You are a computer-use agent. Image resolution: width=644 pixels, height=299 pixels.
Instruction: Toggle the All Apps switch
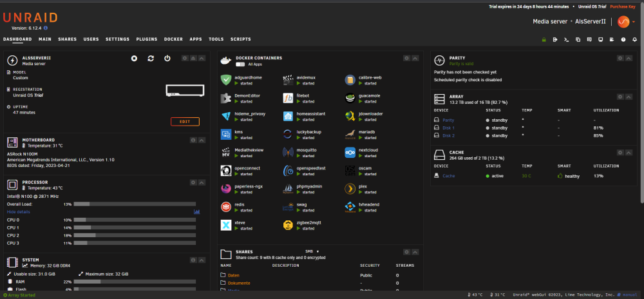[x=240, y=64]
